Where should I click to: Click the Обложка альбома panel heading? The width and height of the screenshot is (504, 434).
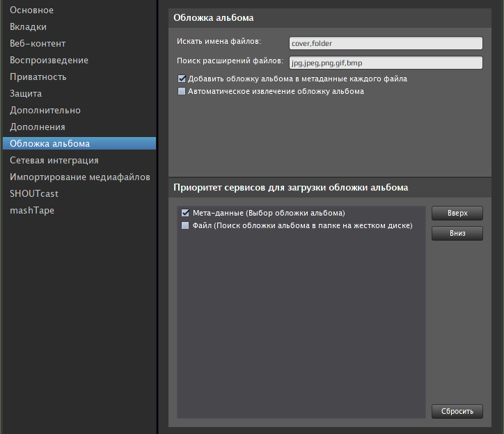214,17
